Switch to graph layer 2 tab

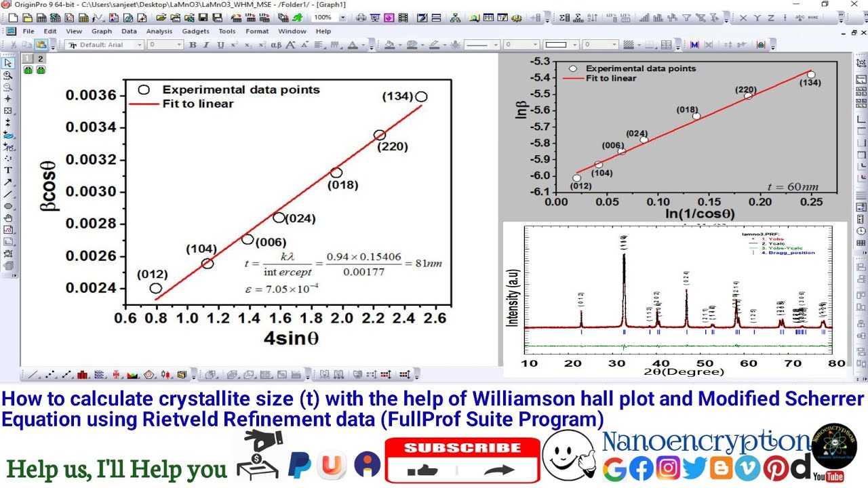[40, 60]
